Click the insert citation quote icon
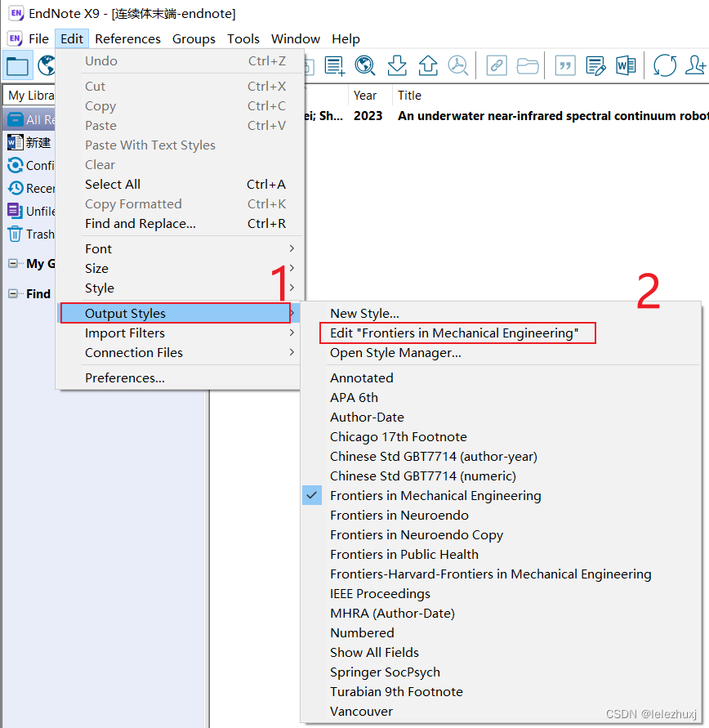Viewport: 709px width, 728px height. pyautogui.click(x=565, y=65)
